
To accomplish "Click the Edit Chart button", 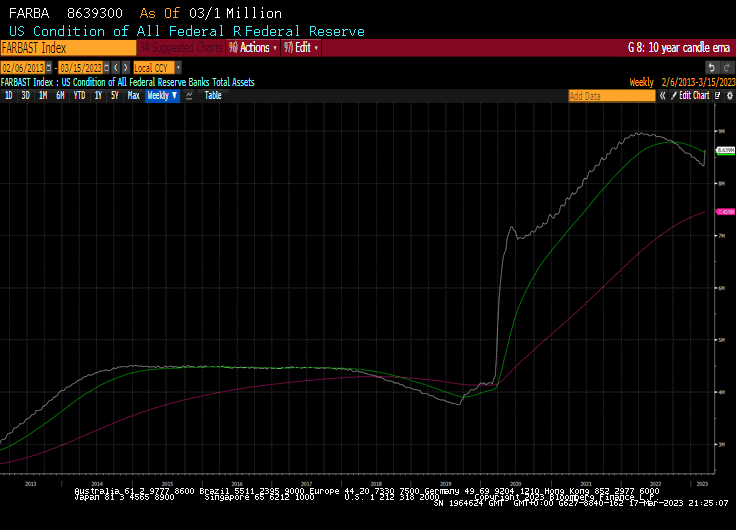I will pos(690,96).
